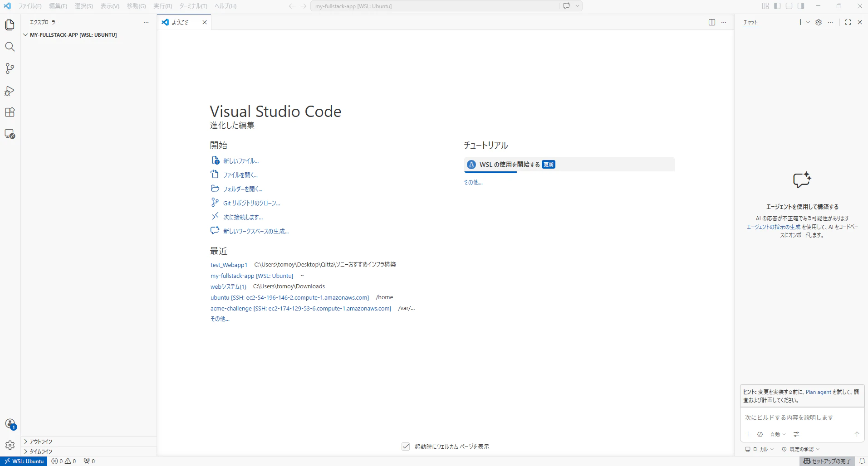Select the ようこそ tab
Screen dimensions: 868x466
184,22
